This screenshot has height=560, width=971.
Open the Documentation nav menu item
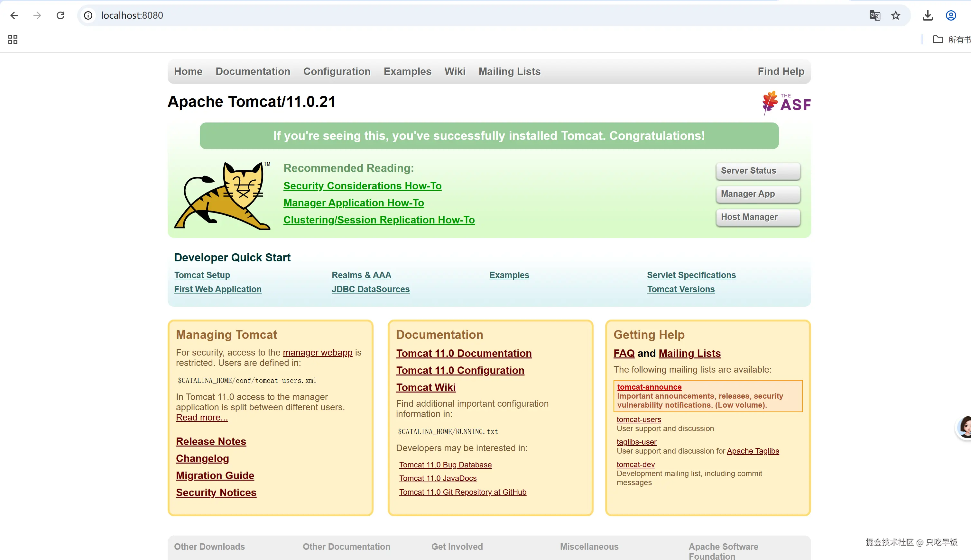point(253,72)
